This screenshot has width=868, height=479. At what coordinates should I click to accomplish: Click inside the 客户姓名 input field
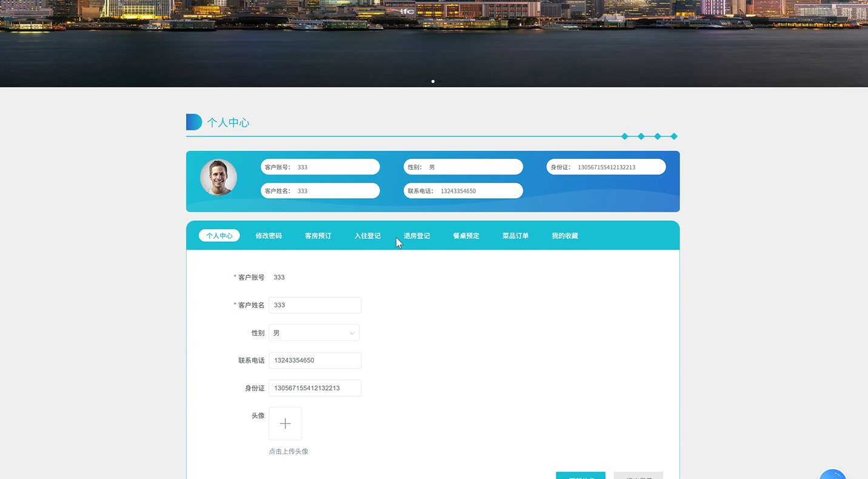315,305
